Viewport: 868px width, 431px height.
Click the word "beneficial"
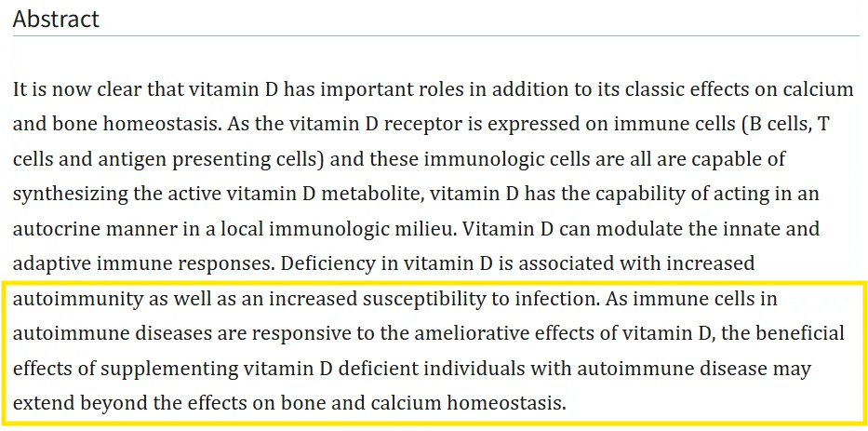tap(803, 334)
